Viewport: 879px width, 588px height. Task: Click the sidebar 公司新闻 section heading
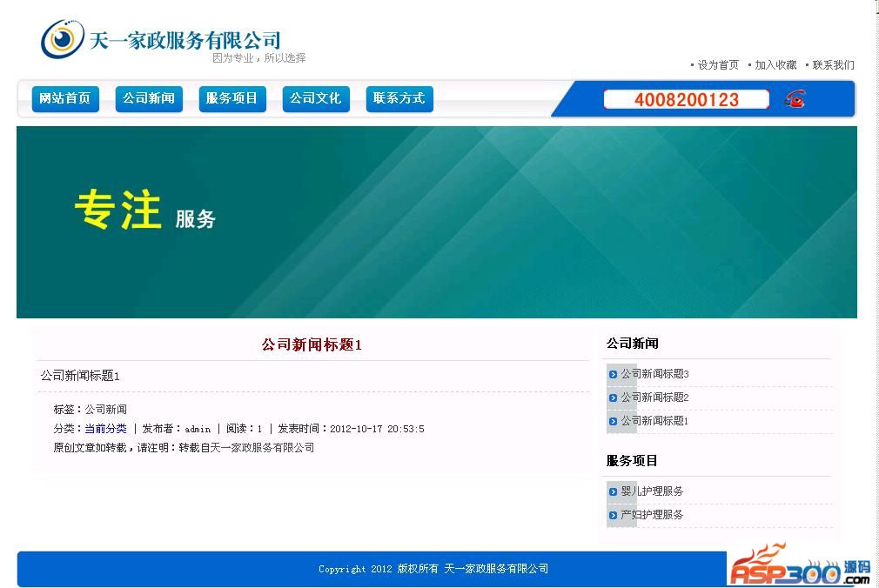tap(633, 344)
